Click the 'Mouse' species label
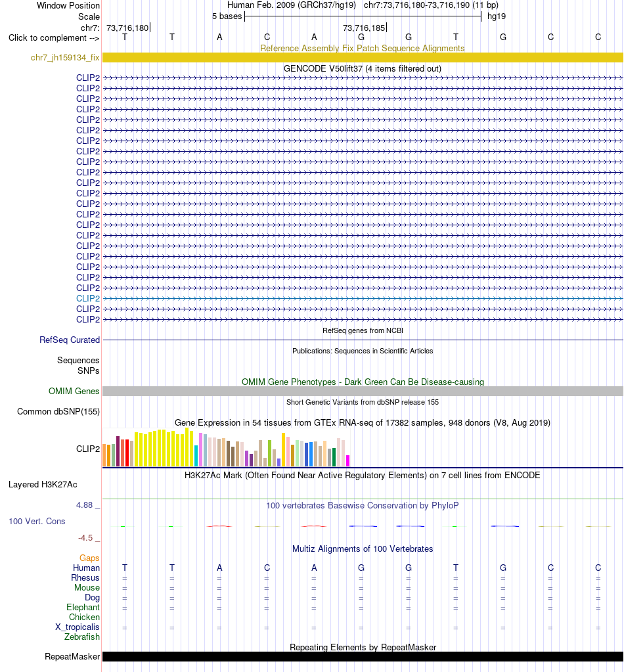 (87, 587)
